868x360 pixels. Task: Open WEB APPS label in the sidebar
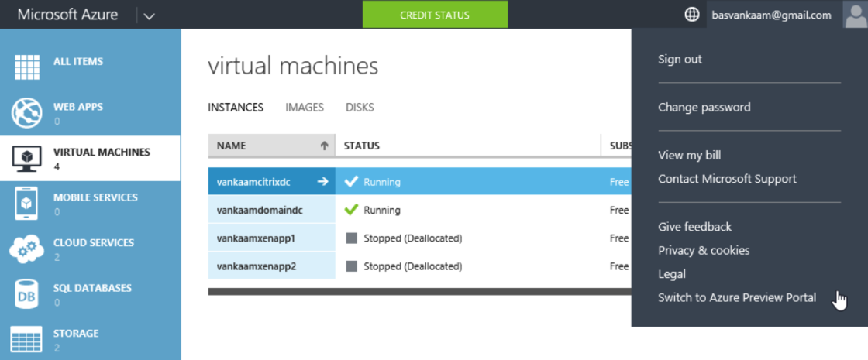coord(78,107)
